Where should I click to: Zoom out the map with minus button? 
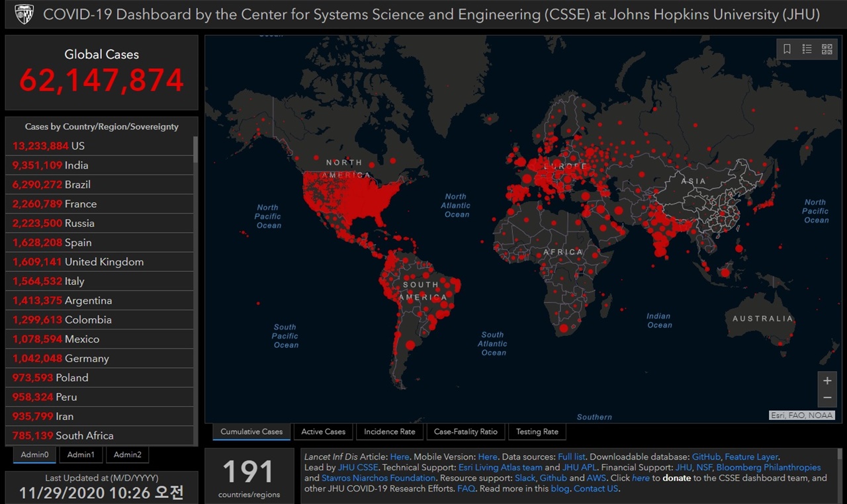click(827, 398)
